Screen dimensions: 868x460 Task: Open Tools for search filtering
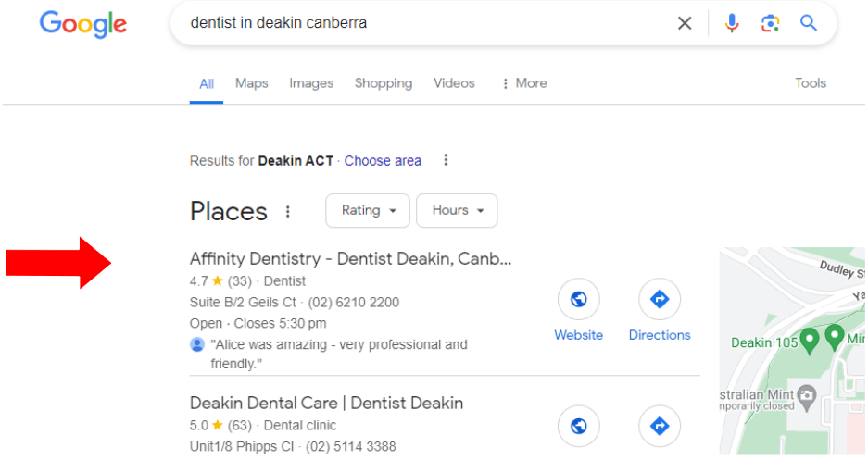(811, 83)
